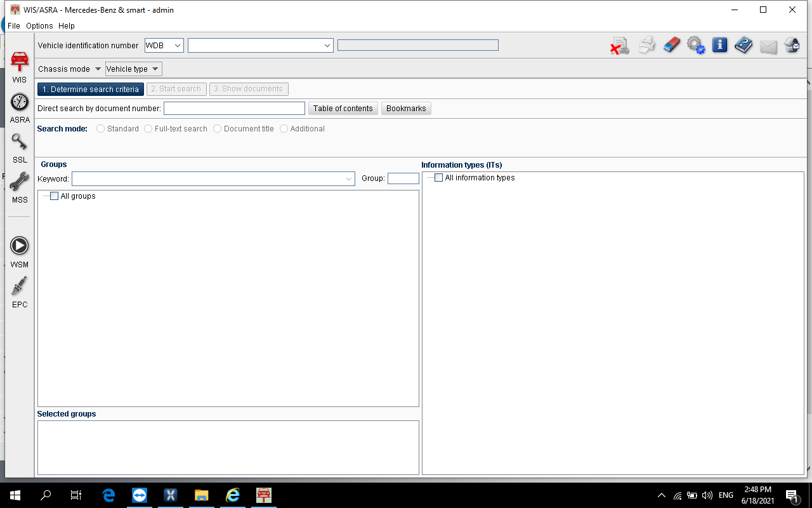Click the volume speaker tray icon
The width and height of the screenshot is (812, 508).
coord(707,495)
